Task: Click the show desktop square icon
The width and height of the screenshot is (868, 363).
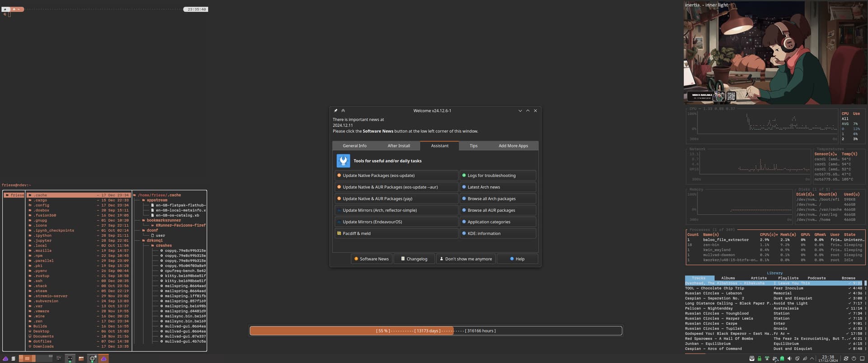Action: pos(862,358)
